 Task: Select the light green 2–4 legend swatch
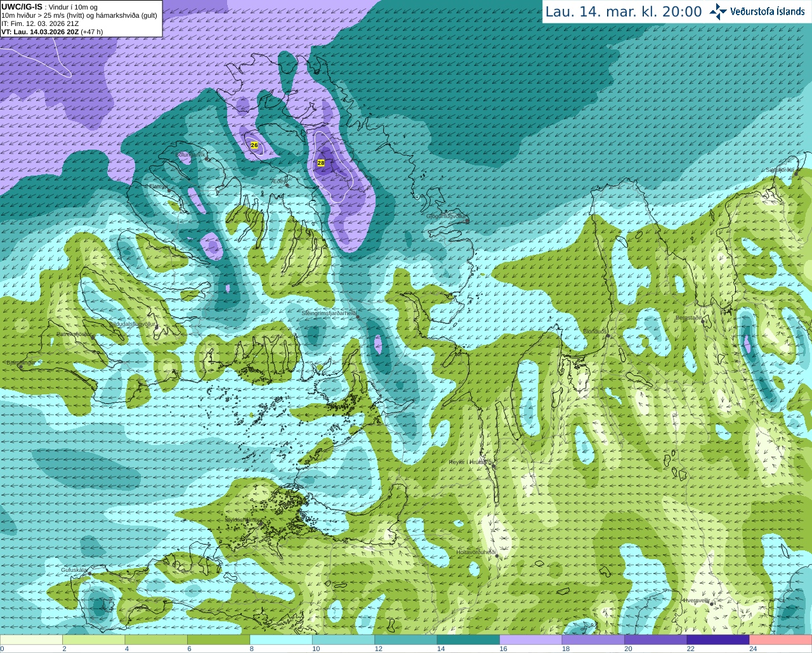click(94, 640)
